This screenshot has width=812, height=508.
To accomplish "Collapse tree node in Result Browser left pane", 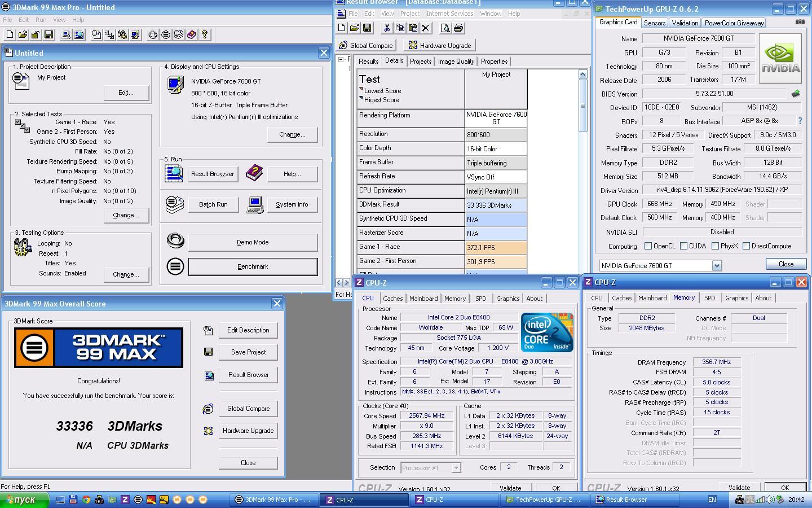I will point(341,59).
